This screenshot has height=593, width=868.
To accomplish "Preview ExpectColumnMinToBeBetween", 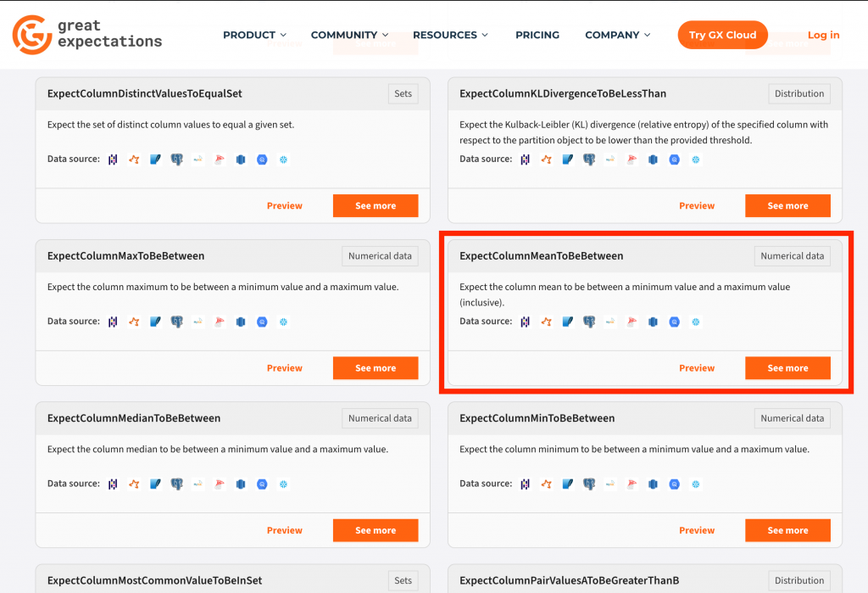I will pos(697,530).
